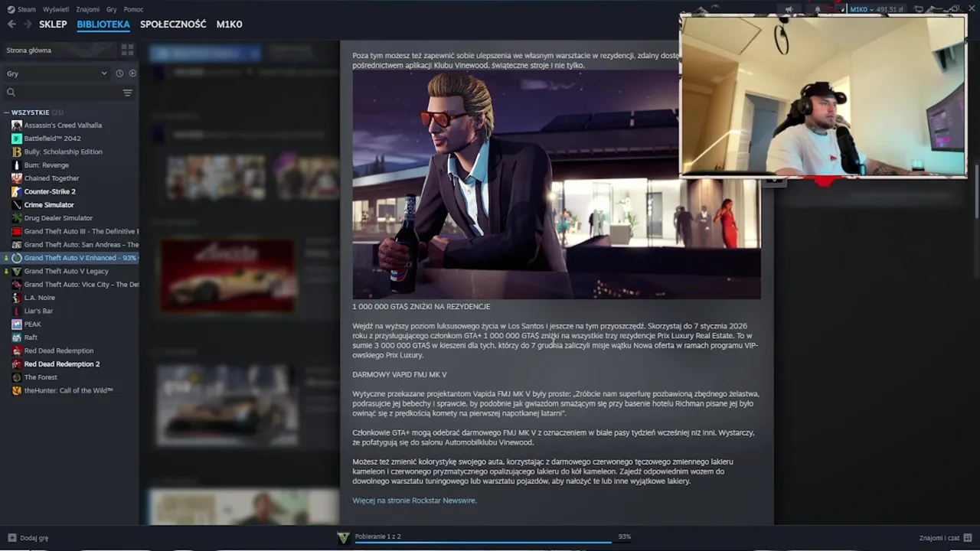Click Red Dead Redemption 2 icon
The width and height of the screenshot is (980, 551).
pos(17,364)
